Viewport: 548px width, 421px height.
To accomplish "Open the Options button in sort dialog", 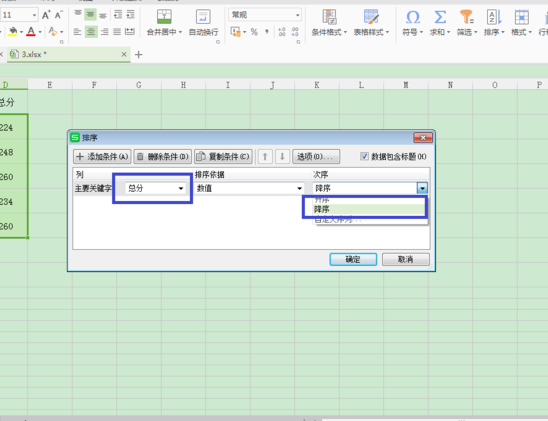I will coord(316,157).
